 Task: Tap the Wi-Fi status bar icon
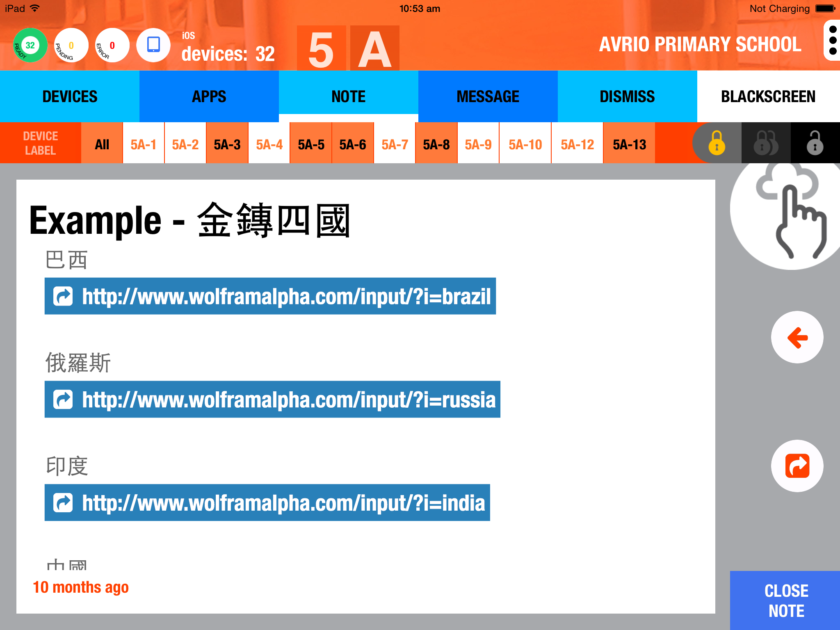click(x=35, y=8)
